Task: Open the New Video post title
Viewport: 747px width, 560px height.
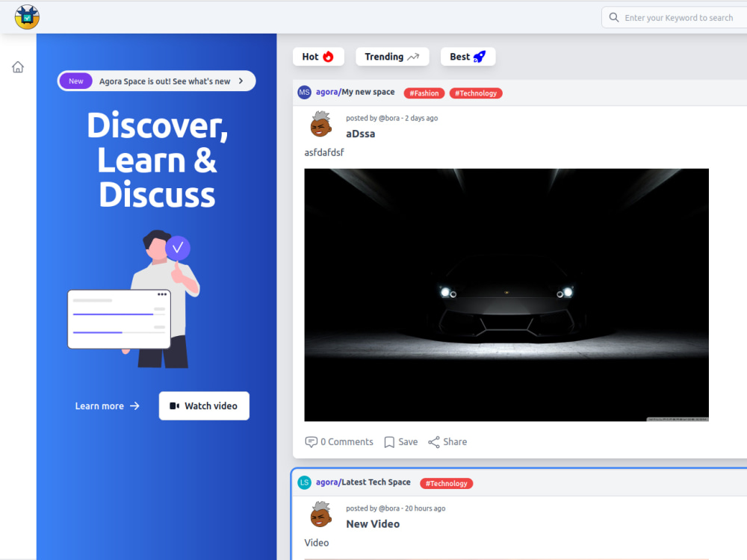Action: tap(373, 524)
